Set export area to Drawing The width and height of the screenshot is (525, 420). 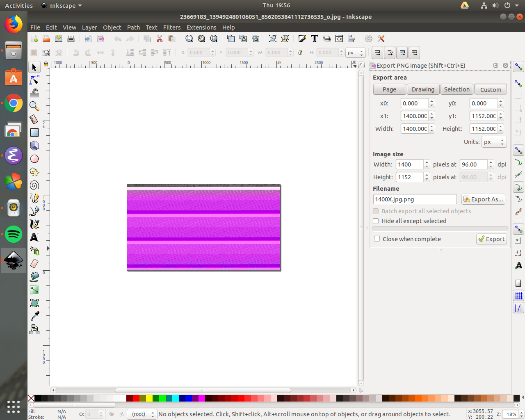pos(423,89)
